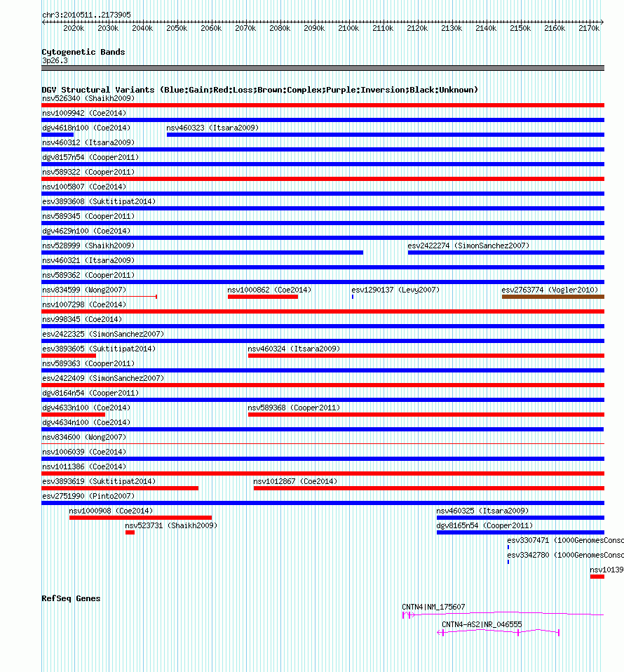Click the nsv998345 (Coe2014) label

(82, 319)
